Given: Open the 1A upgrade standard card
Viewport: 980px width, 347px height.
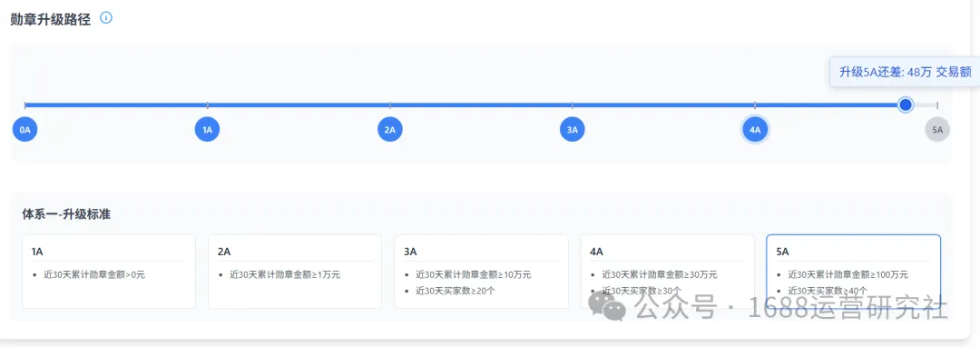Looking at the screenshot, I should coord(109,272).
